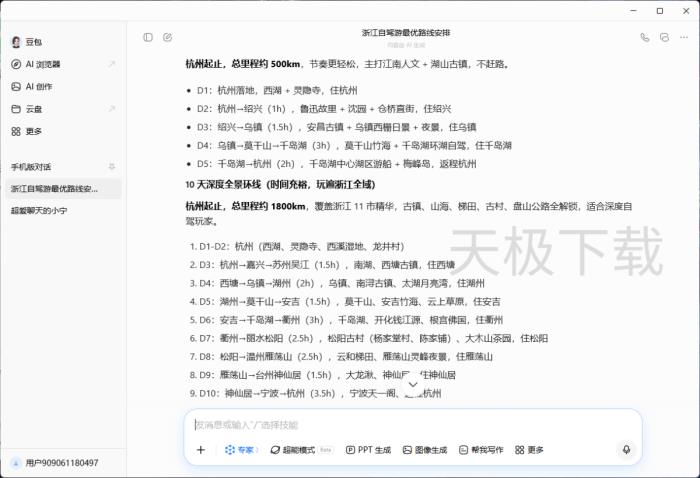This screenshot has width=700, height=478.
Task: Start a new chat with the edit icon
Action: tap(167, 37)
